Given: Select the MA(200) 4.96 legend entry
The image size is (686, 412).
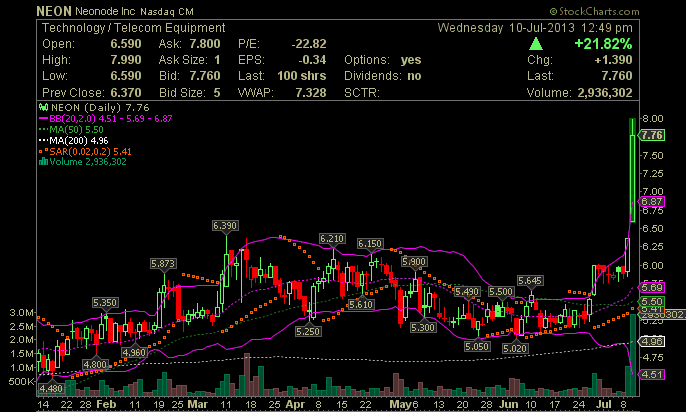Looking at the screenshot, I should [x=74, y=140].
